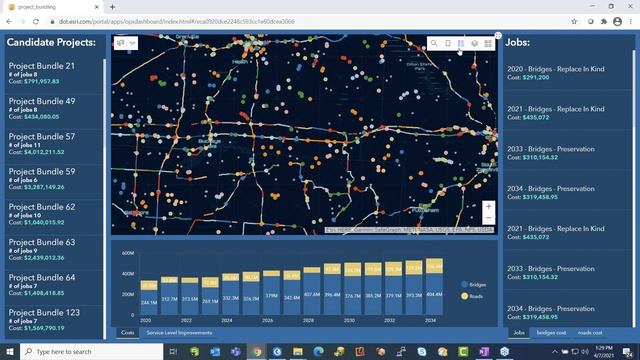Open the 2020 Bridges Replace In Kind job
This screenshot has height=360, width=640.
tap(568, 73)
